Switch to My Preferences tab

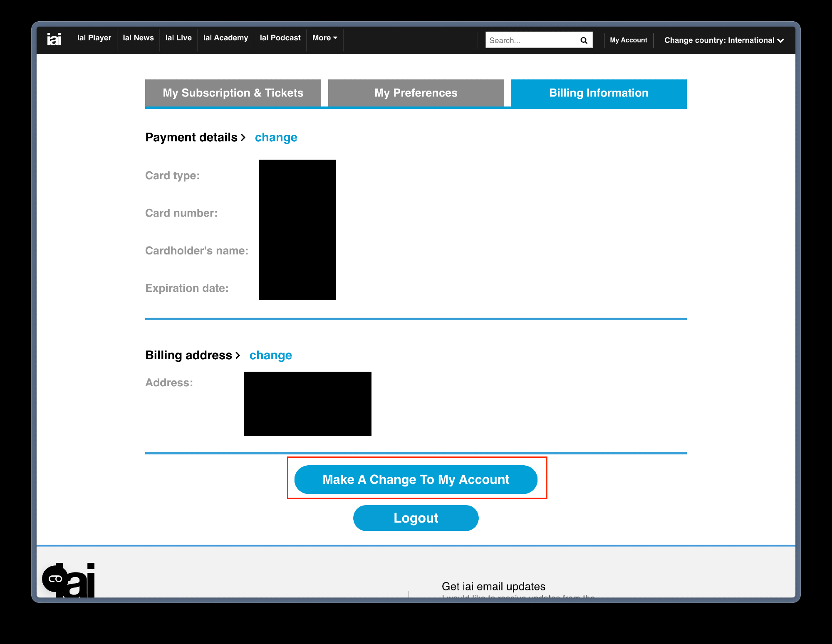tap(416, 93)
